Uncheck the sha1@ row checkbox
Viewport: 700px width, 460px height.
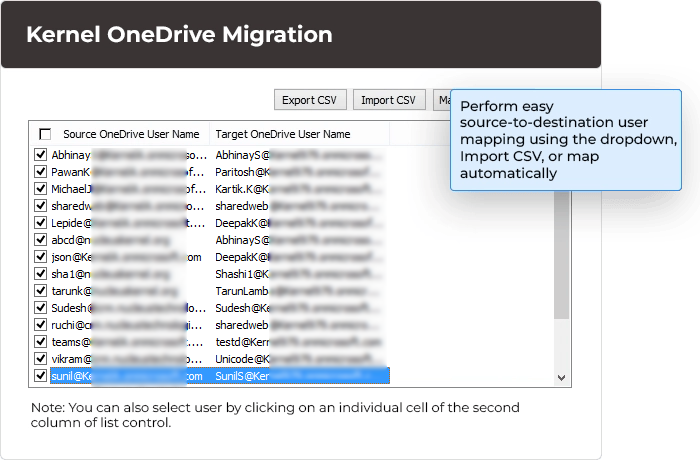coord(41,274)
